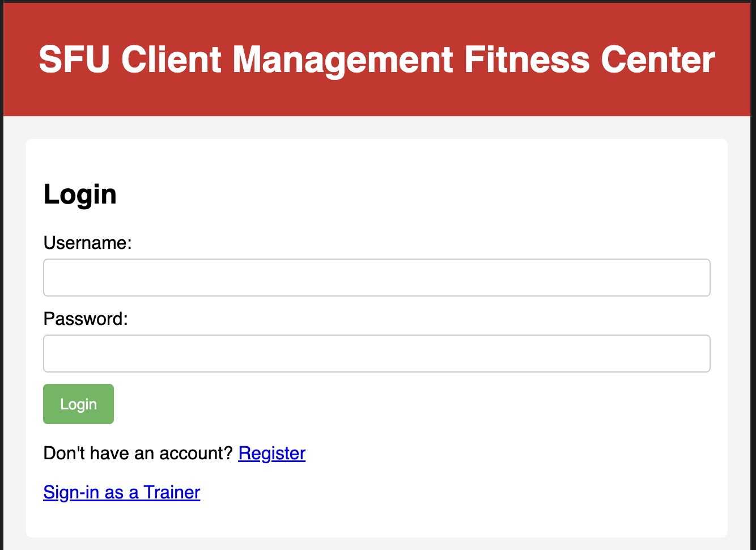Follow the Sign-in as a Trainer hyperlink

(121, 492)
